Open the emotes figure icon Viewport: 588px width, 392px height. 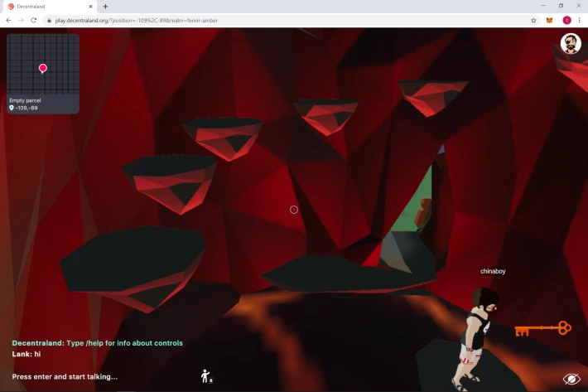click(x=206, y=376)
